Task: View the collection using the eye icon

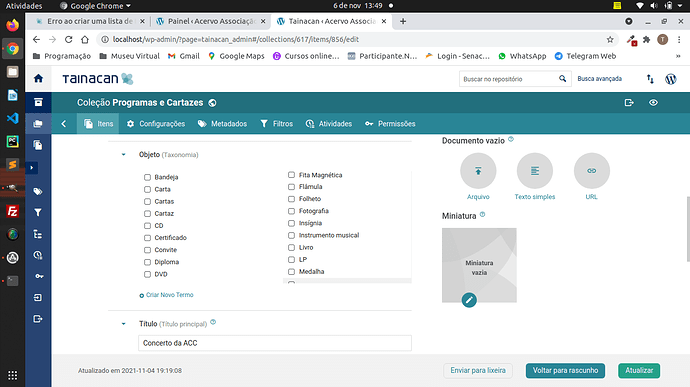Action: (x=653, y=103)
